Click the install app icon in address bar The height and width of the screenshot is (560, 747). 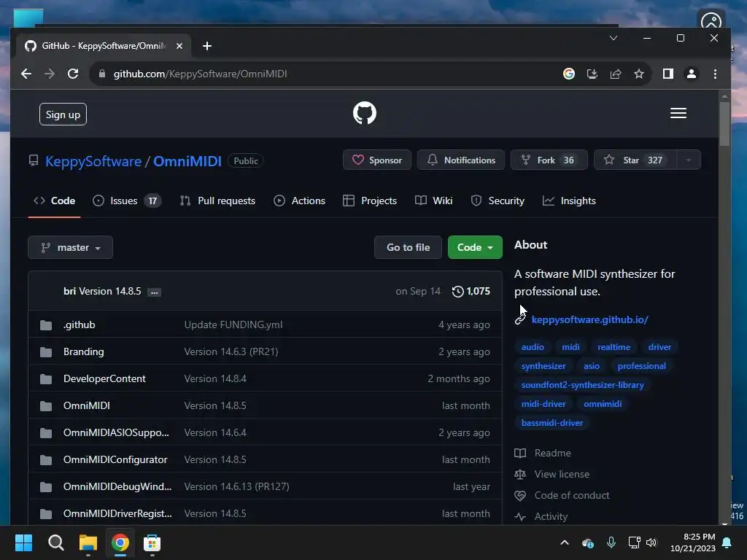(592, 74)
